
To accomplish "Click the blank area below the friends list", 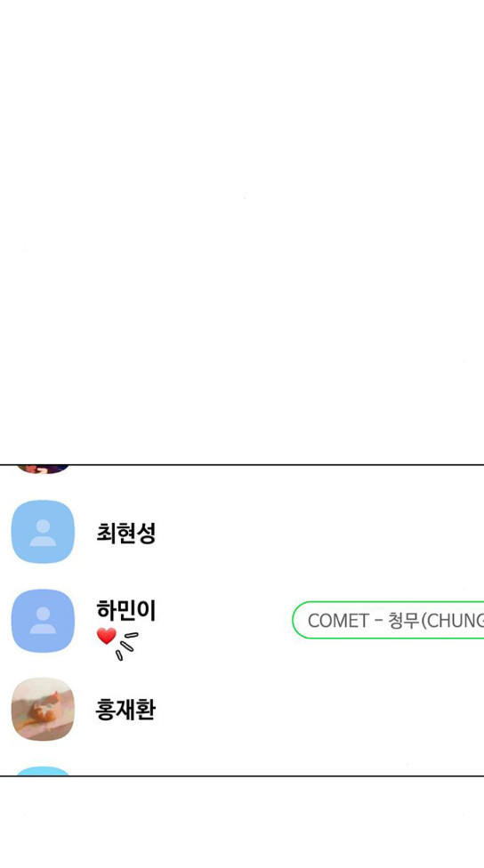I will pyautogui.click(x=242, y=822).
